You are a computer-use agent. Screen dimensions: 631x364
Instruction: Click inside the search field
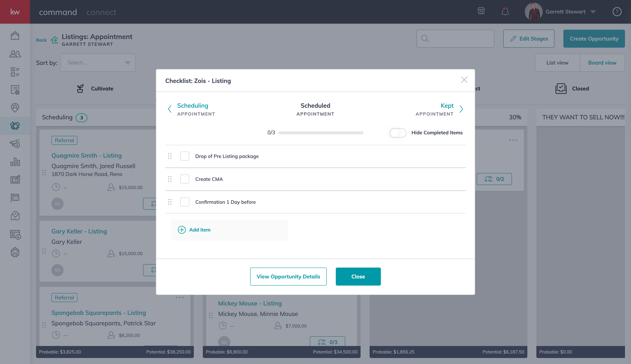455,38
